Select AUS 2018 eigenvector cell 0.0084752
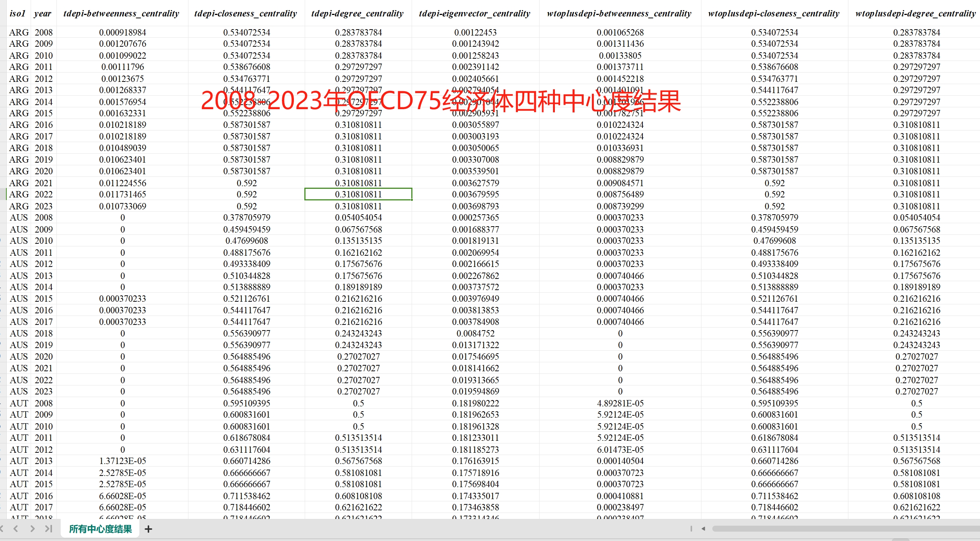Viewport: 980px width, 541px height. coord(475,333)
